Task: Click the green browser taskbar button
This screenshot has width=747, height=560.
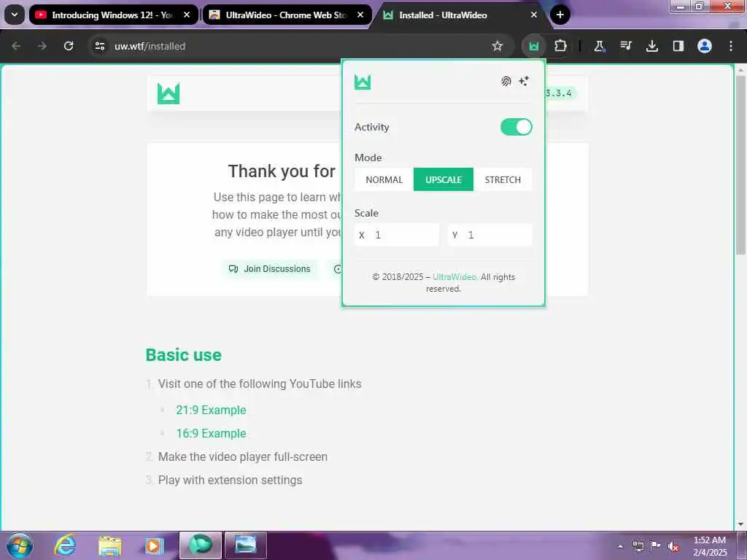Action: [201, 545]
